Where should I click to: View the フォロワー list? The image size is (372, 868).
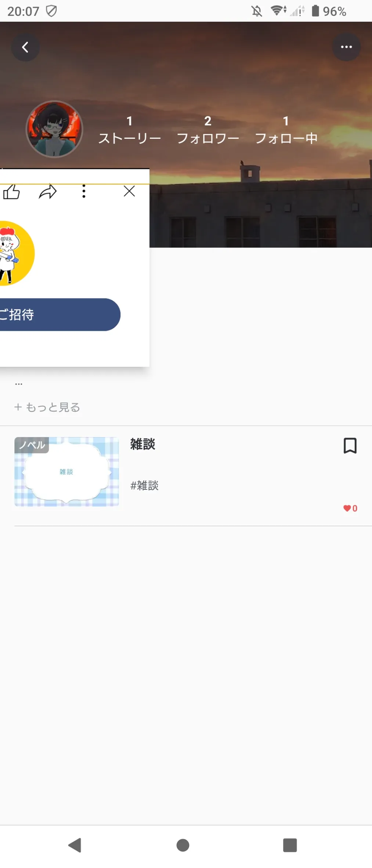pos(208,130)
